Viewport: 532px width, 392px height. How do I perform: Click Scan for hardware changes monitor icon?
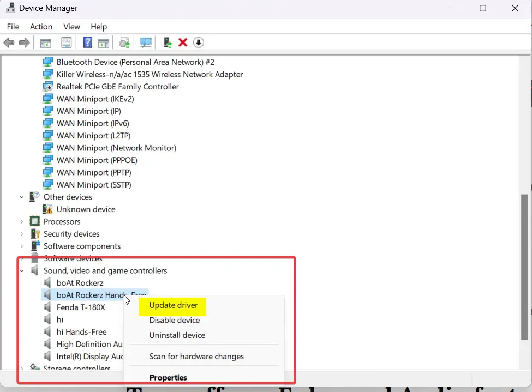click(146, 43)
